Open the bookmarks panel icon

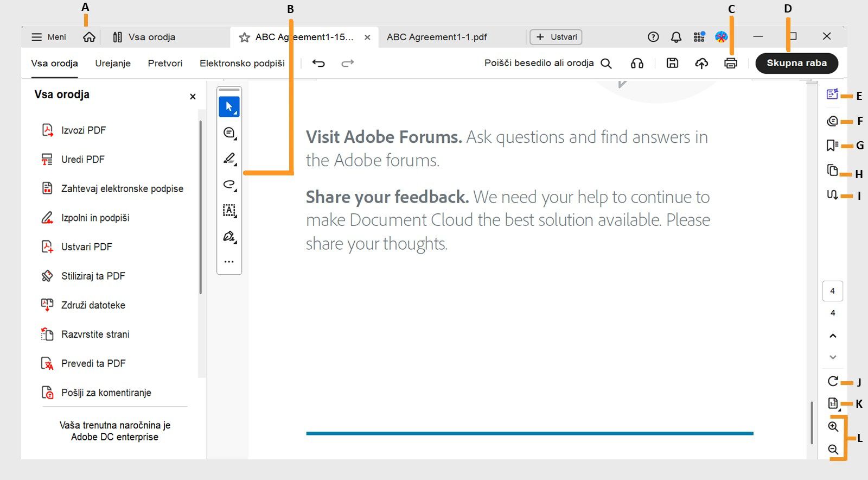pos(832,145)
